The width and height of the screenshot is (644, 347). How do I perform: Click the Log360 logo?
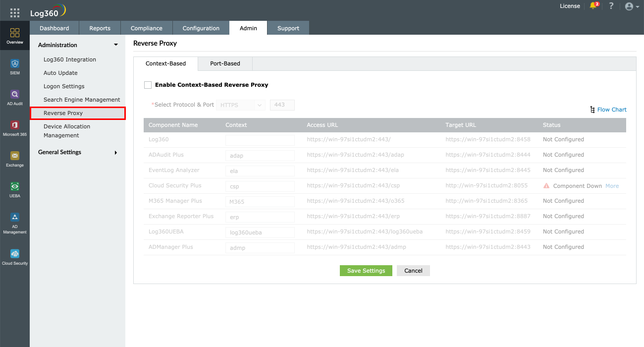pyautogui.click(x=48, y=11)
